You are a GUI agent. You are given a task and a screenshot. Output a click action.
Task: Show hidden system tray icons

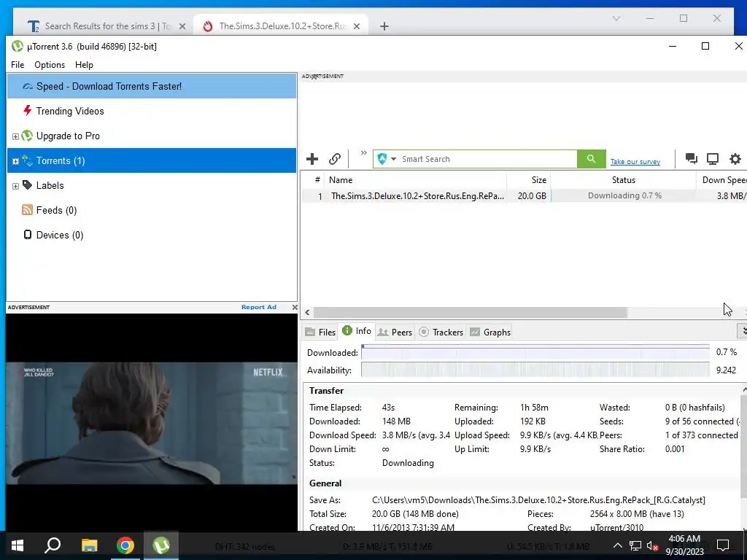click(x=617, y=545)
